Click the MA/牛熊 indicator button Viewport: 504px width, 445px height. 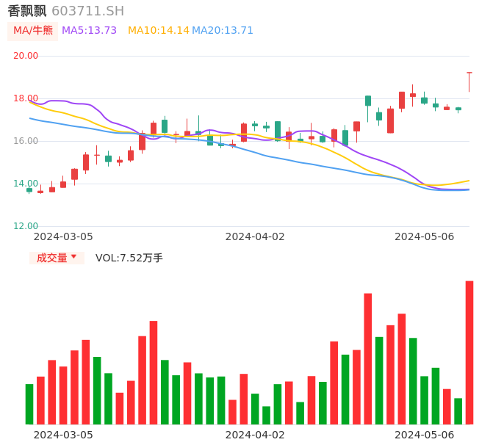pos(33,31)
